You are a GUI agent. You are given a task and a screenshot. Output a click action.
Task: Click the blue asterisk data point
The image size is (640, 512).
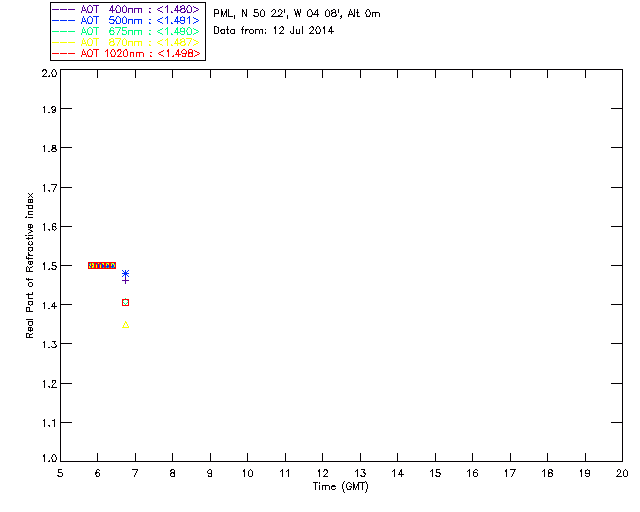(x=126, y=273)
